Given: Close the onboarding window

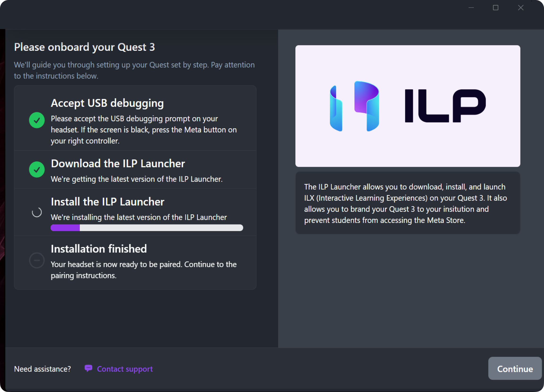Looking at the screenshot, I should tap(520, 8).
